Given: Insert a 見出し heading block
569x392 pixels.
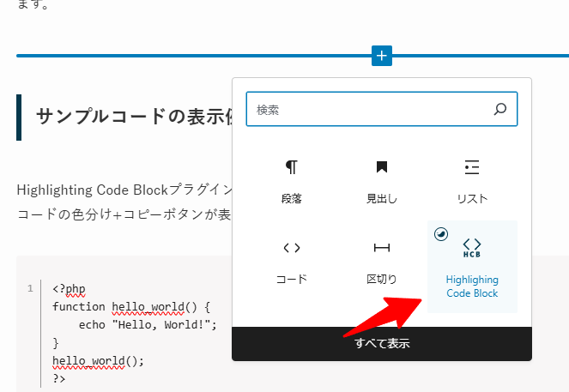Looking at the screenshot, I should point(381,182).
